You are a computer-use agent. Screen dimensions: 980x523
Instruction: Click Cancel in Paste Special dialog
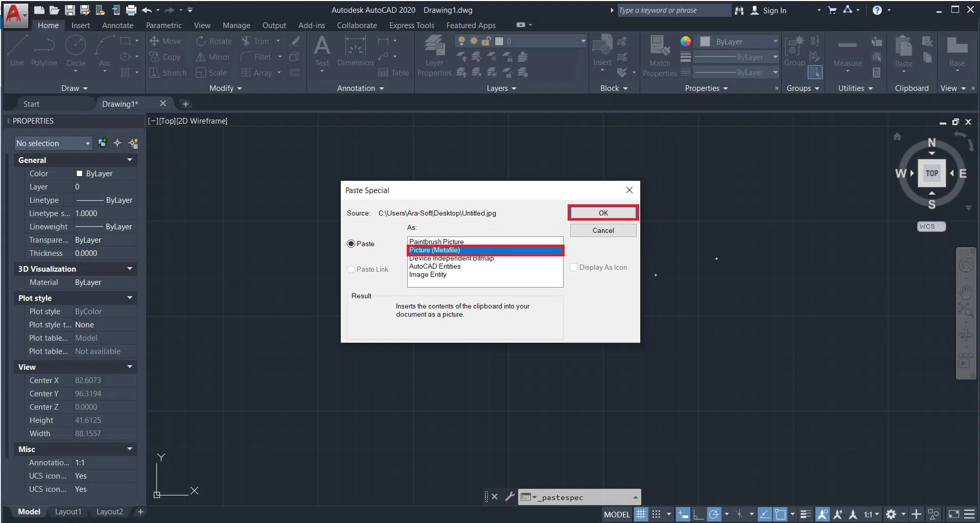603,231
